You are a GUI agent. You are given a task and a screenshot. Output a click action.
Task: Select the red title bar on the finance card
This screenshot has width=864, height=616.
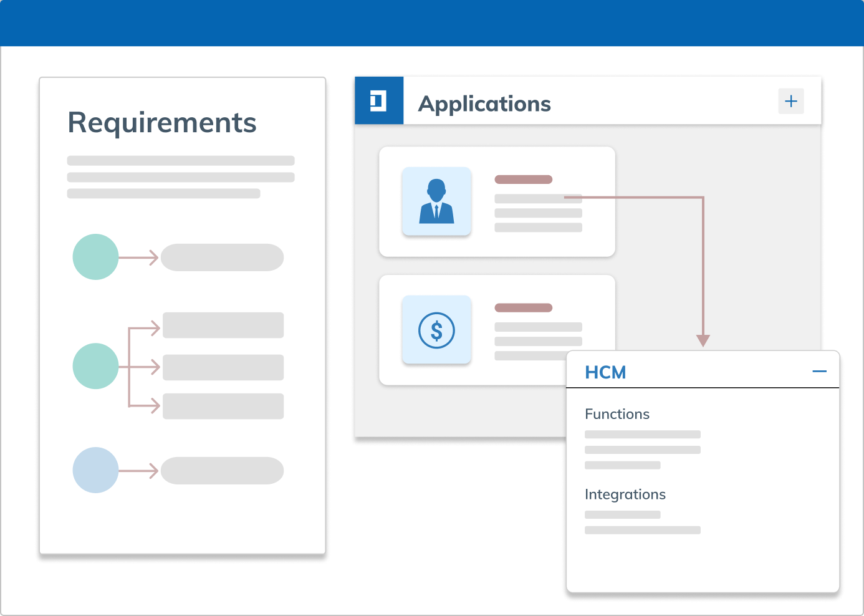click(523, 307)
